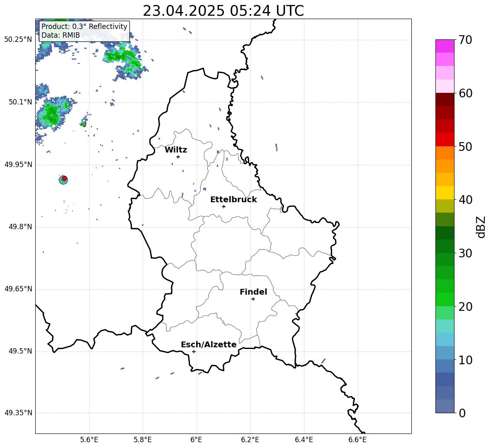Click the 50.1°N latitude tick label
This screenshot has height=448, width=491.
tap(20, 102)
